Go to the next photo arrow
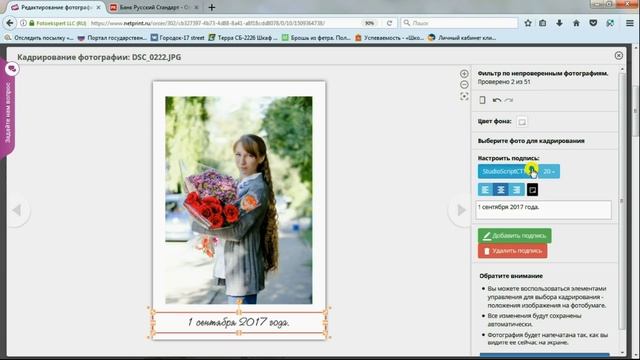This screenshot has height=360, width=640. (461, 210)
